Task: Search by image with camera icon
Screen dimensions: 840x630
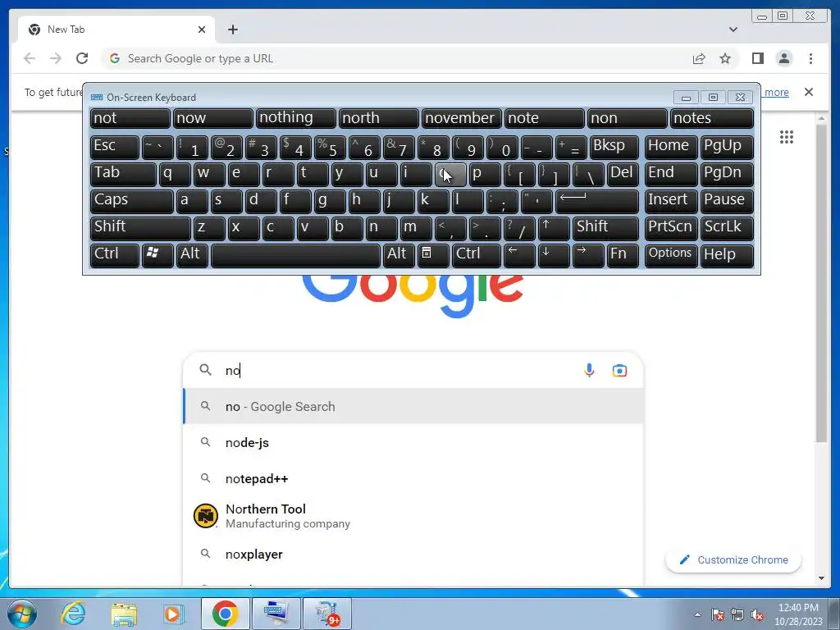Action: [619, 370]
